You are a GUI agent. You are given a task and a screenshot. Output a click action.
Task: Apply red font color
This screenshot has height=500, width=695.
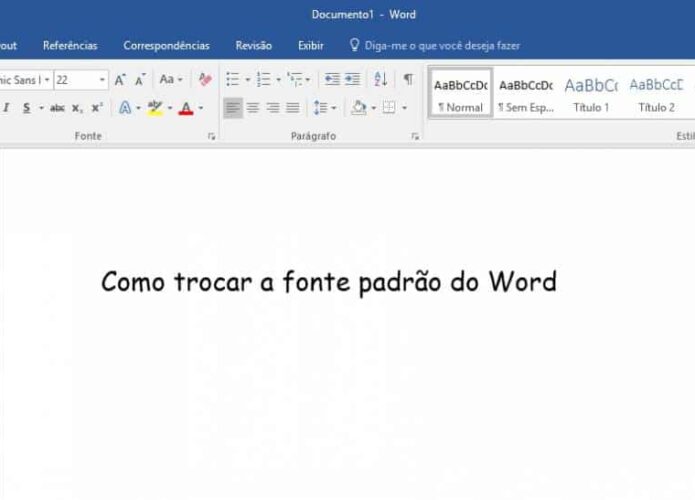pos(186,108)
